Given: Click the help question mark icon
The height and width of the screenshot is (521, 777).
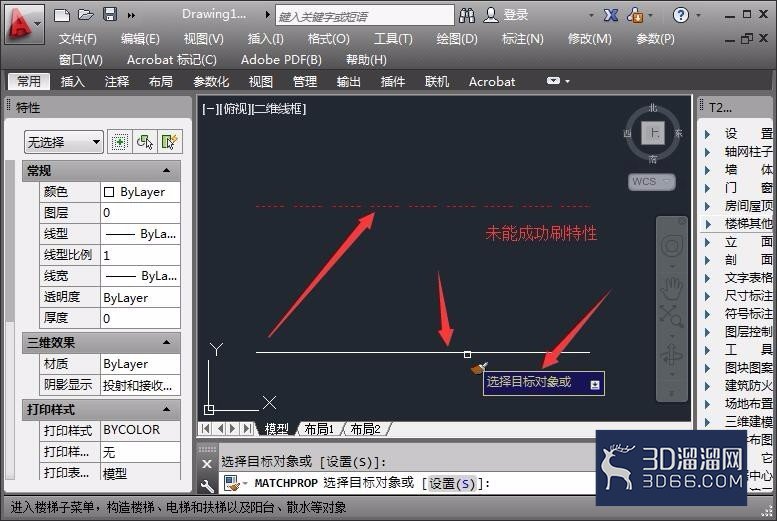Looking at the screenshot, I should pyautogui.click(x=680, y=15).
